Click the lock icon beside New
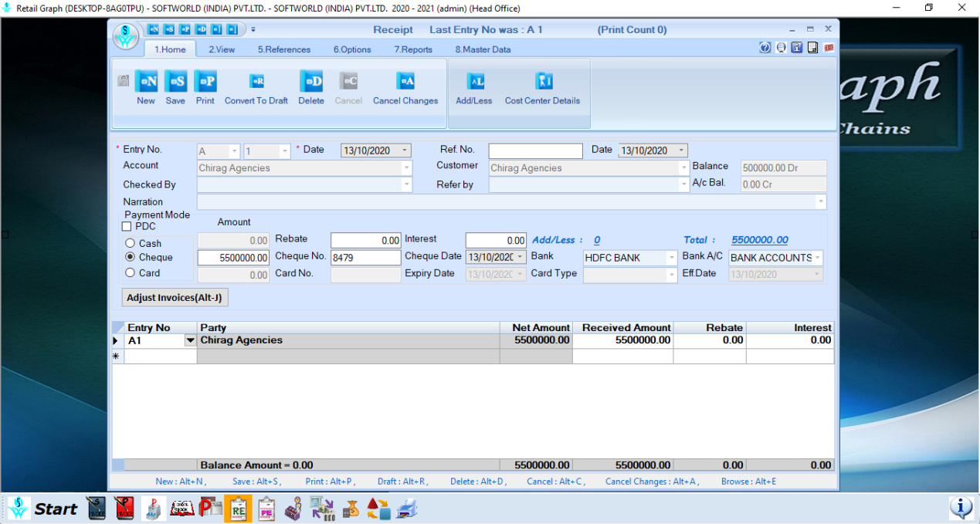Image resolution: width=980 pixels, height=524 pixels. click(x=123, y=80)
